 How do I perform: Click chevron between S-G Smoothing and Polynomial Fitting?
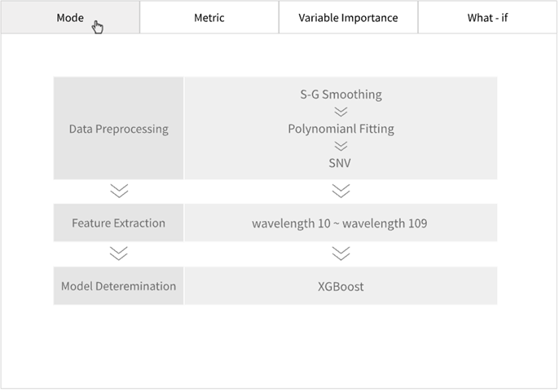coord(341,112)
